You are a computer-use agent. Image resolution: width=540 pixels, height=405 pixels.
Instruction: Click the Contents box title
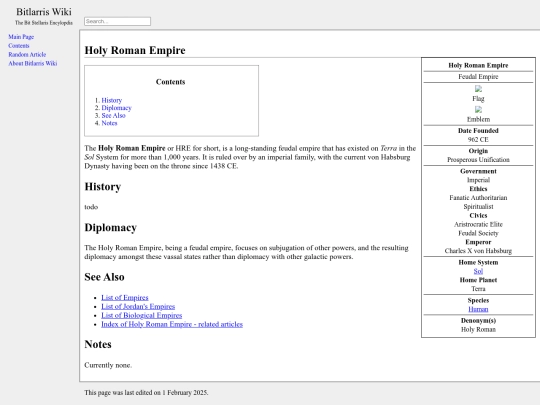click(x=170, y=82)
